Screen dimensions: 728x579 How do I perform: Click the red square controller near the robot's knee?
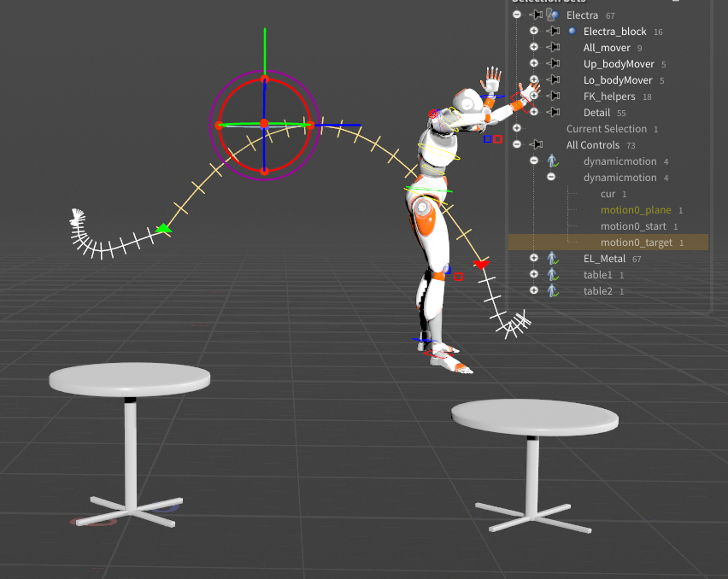pyautogui.click(x=459, y=277)
